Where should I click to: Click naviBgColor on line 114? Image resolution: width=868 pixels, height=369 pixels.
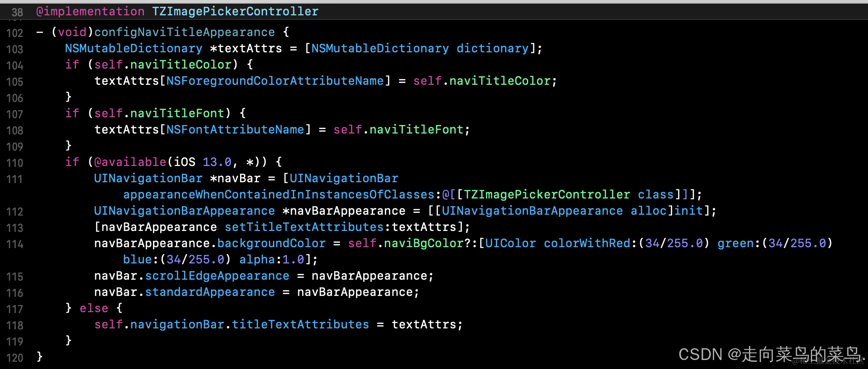(424, 243)
